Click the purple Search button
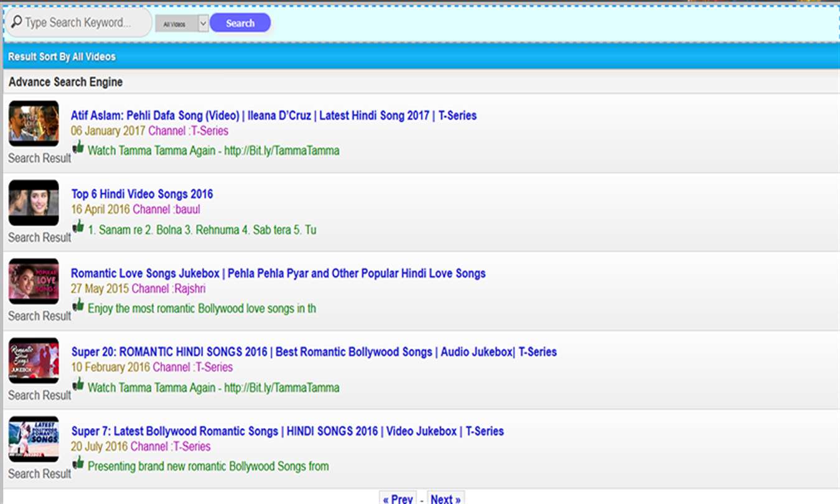 click(x=240, y=23)
